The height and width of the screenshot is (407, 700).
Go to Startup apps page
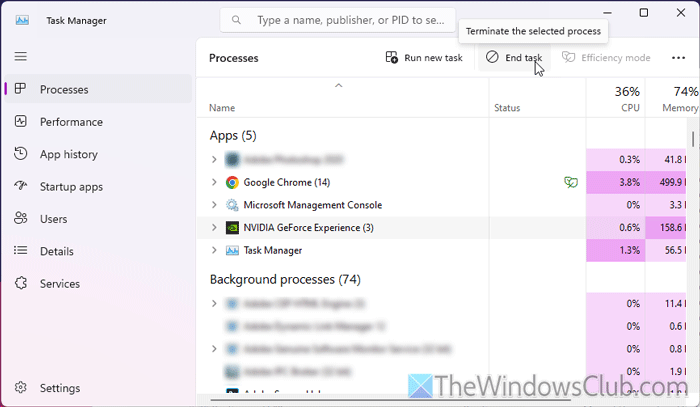pos(98,187)
